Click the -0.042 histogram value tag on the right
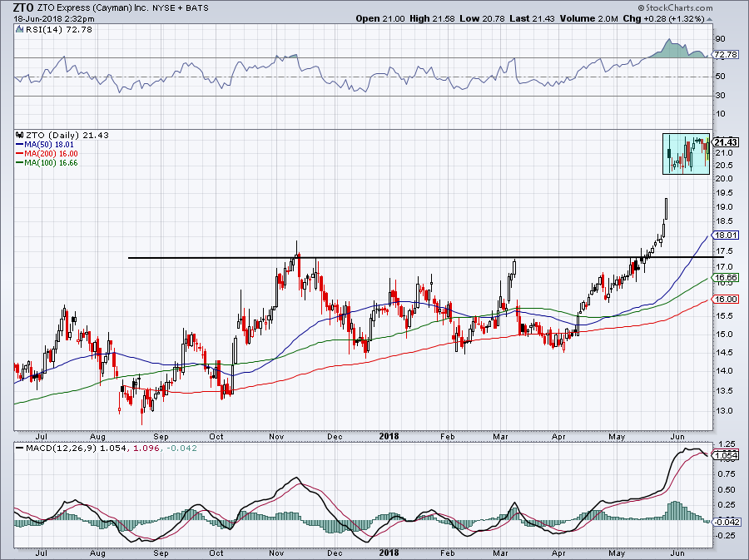Viewport: 749px width, 560px height. pos(726,522)
